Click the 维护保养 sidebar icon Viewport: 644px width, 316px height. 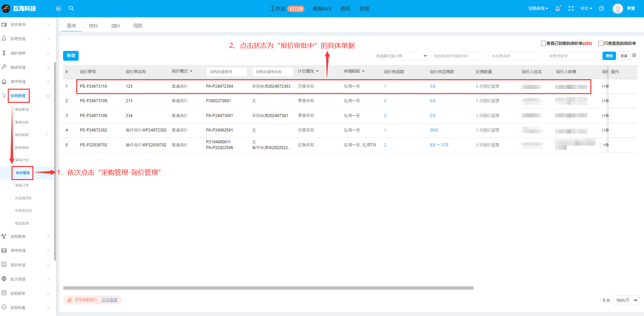click(4, 53)
